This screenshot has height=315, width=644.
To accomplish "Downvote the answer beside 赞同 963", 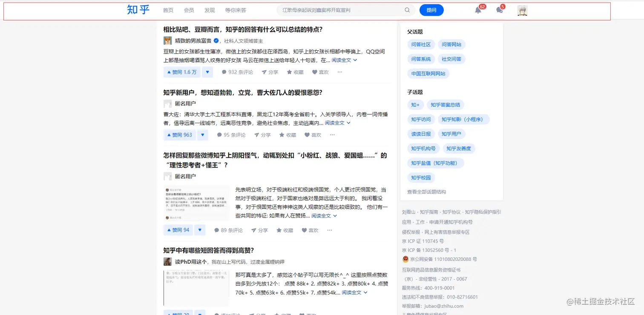I will pos(203,135).
